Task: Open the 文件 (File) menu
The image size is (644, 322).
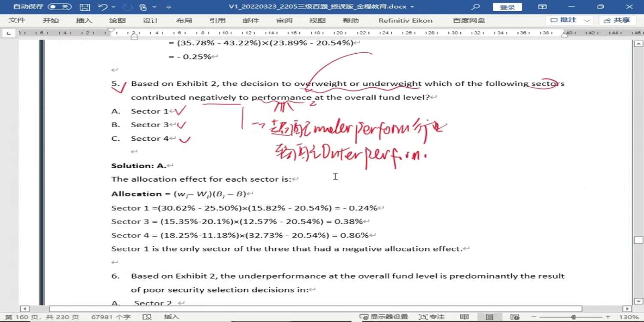Action: tap(17, 21)
